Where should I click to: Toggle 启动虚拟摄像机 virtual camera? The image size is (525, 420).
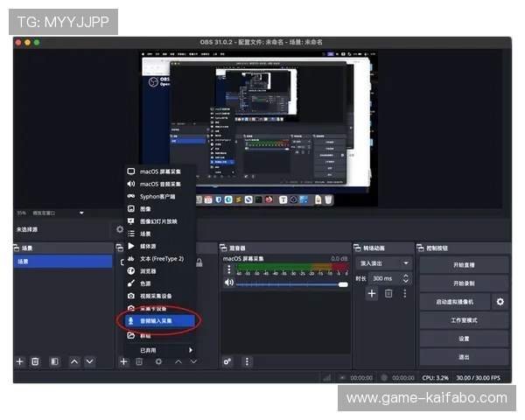(454, 302)
